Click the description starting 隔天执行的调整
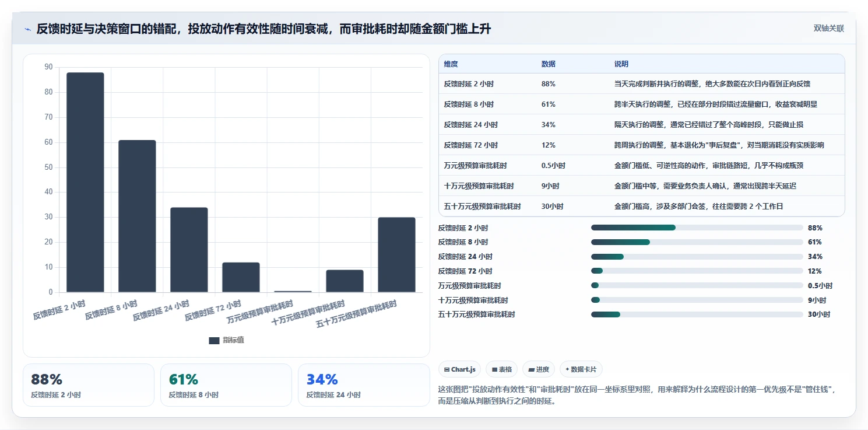This screenshot has height=430, width=868. (x=708, y=125)
